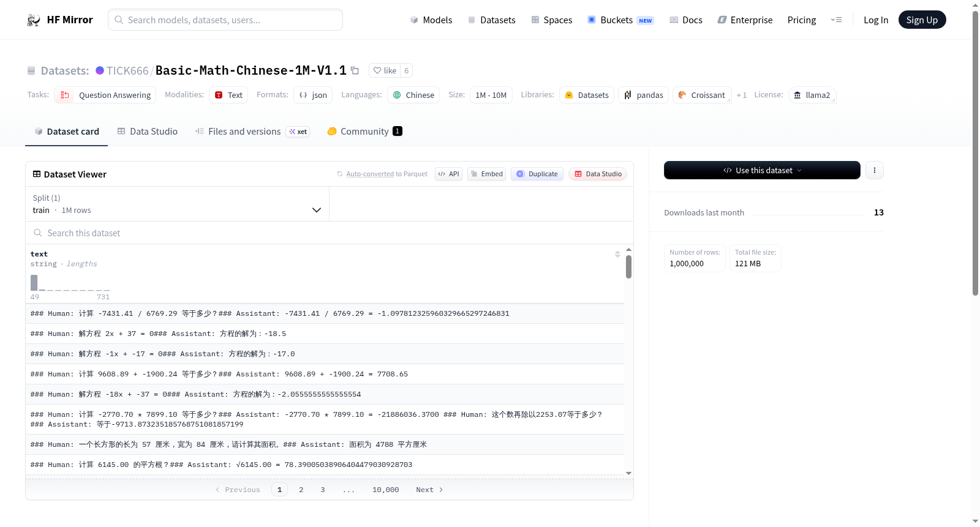This screenshot has width=980, height=527.
Task: Click the Embed button
Action: (487, 174)
